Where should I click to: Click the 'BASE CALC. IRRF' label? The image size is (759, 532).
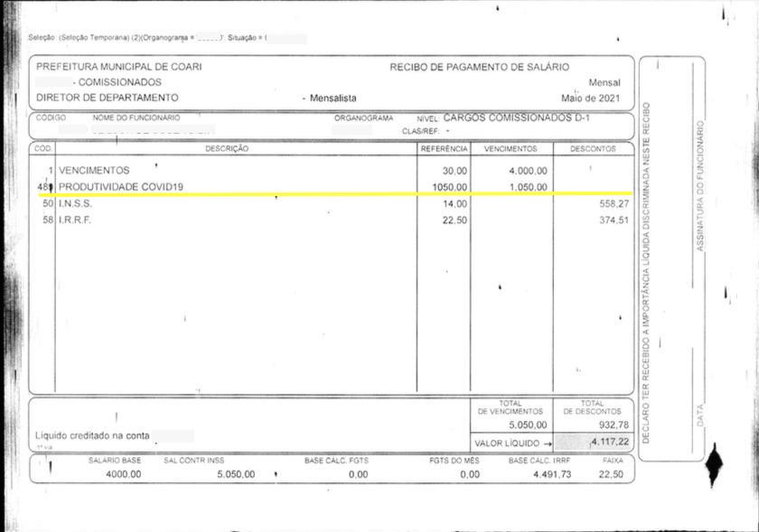click(539, 461)
